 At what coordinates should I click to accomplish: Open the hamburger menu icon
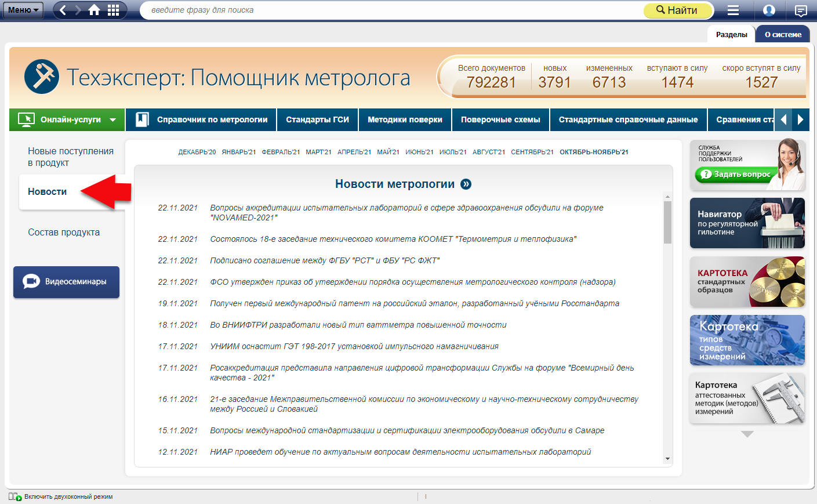[733, 10]
